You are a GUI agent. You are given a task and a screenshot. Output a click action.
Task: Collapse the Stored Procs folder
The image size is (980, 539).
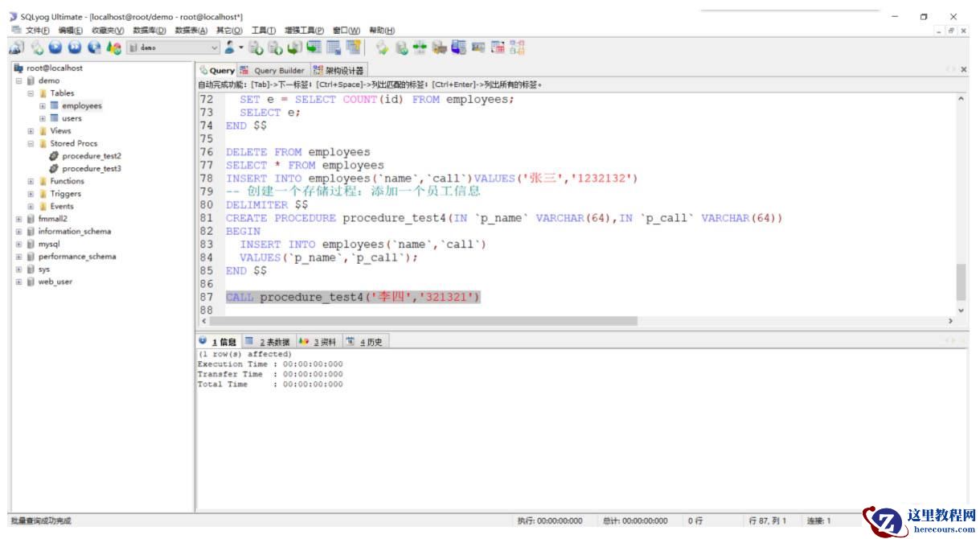tap(31, 143)
